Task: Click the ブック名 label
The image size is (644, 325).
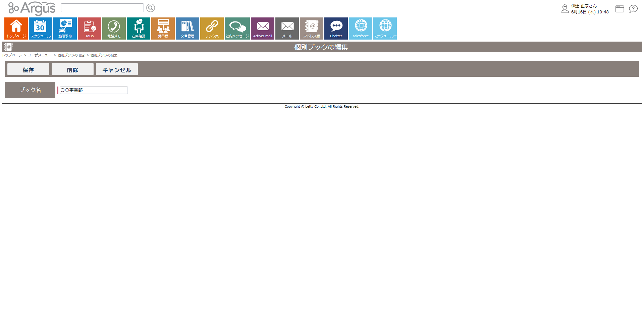Action: [x=30, y=90]
